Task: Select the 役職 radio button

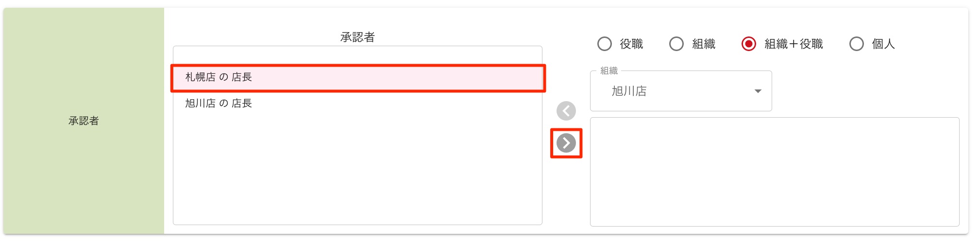Action: (604, 44)
